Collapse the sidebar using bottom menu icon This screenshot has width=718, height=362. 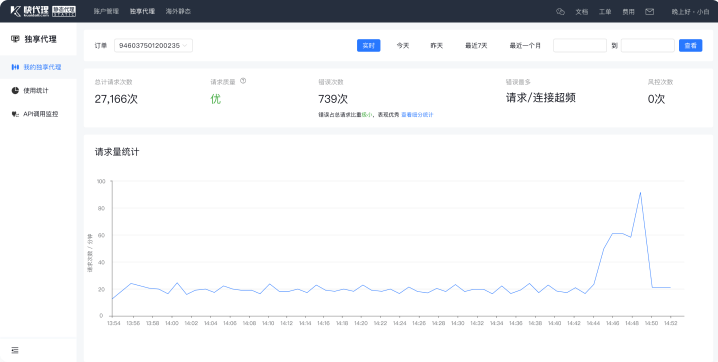pyautogui.click(x=15, y=350)
